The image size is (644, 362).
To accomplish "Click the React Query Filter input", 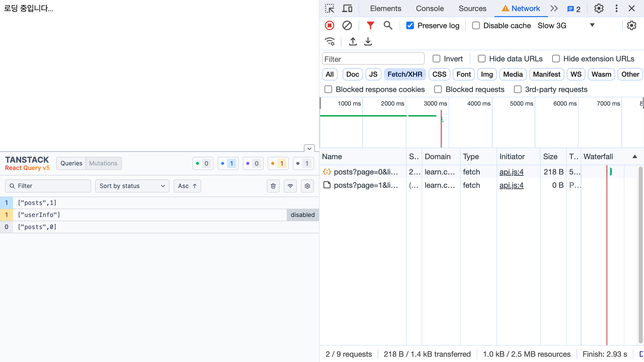I will tap(48, 186).
